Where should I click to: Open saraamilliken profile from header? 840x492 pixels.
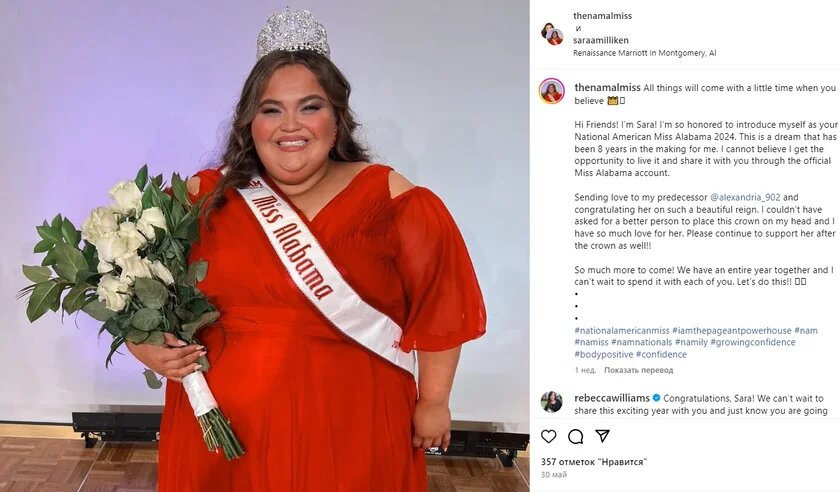(601, 40)
